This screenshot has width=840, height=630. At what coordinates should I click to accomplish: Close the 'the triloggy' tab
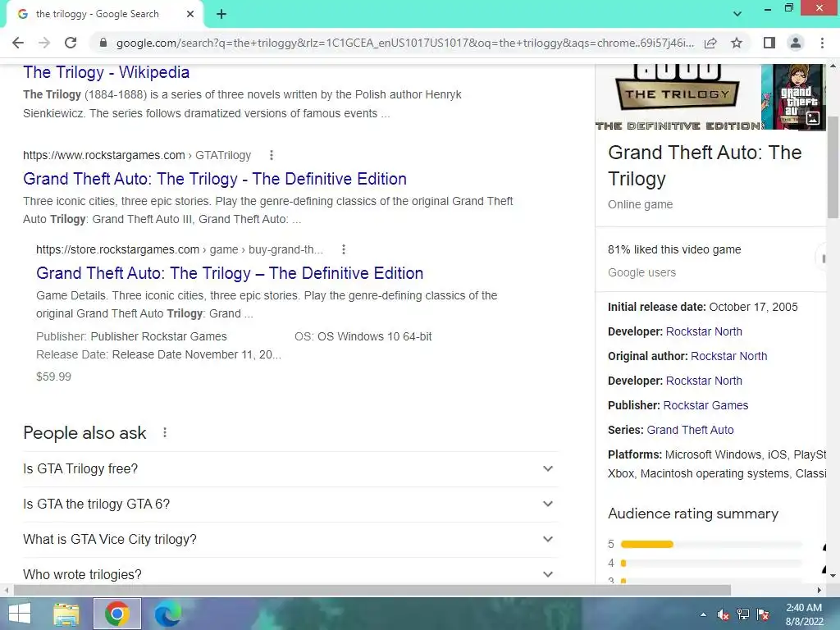coord(190,14)
